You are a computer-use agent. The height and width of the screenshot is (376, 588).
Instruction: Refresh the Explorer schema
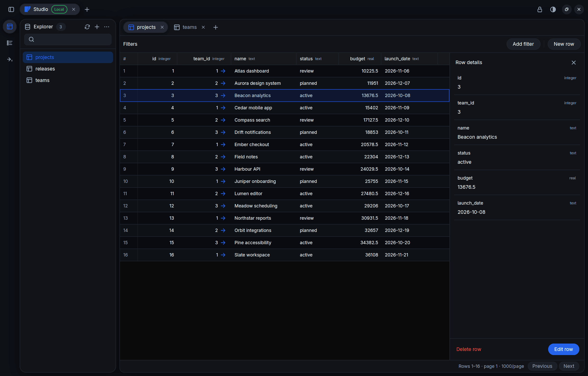tap(87, 27)
